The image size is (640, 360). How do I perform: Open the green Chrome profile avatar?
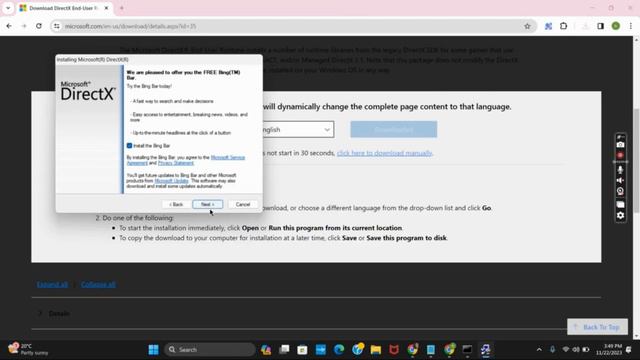616,26
